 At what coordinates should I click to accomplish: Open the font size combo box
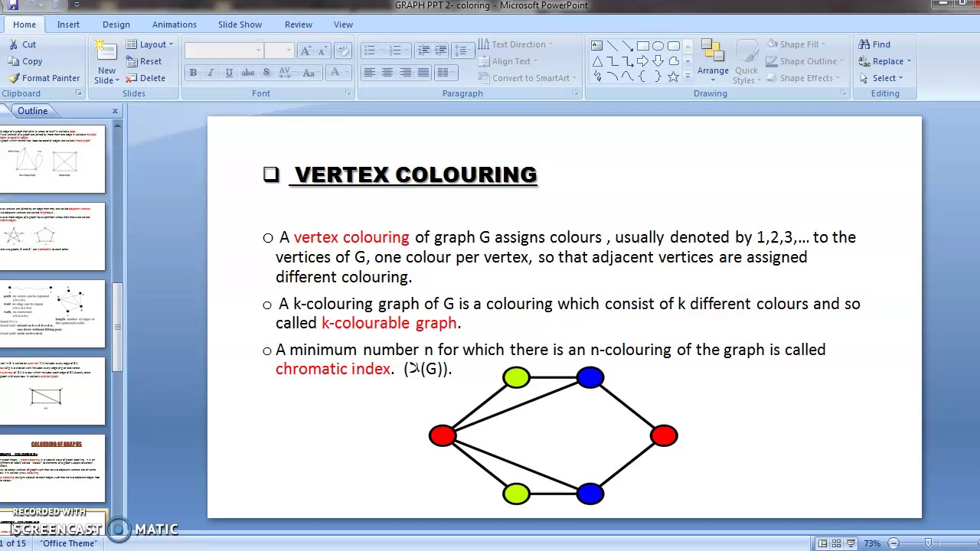279,51
